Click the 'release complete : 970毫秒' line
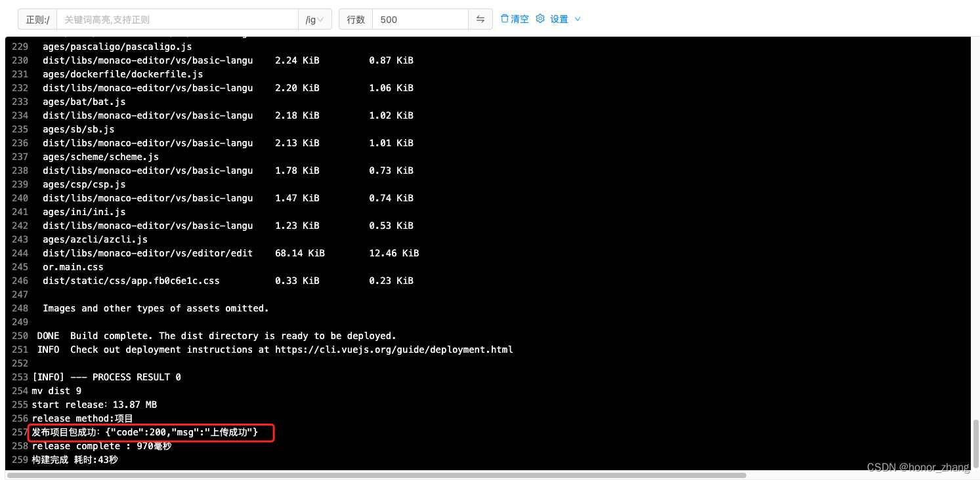 [x=102, y=446]
